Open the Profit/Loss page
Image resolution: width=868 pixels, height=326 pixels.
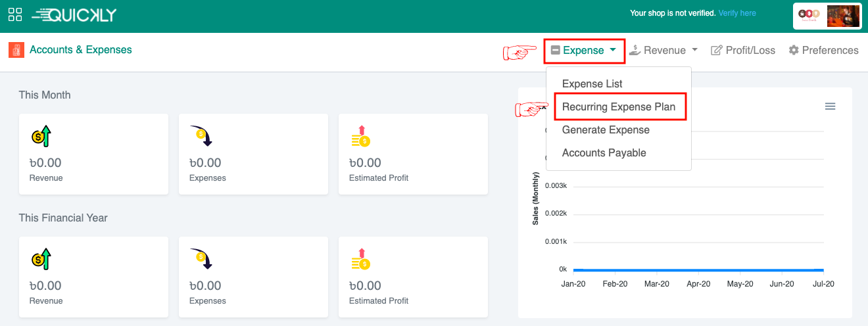pos(743,51)
